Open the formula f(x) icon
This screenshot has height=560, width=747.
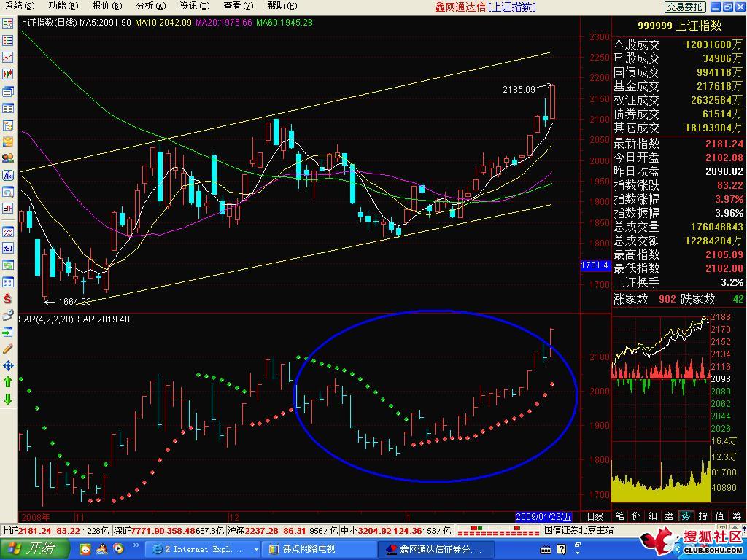click(x=8, y=175)
